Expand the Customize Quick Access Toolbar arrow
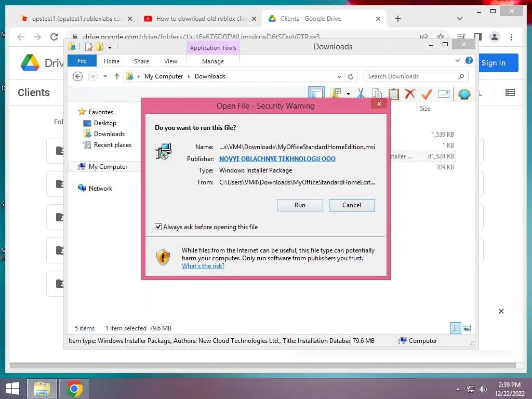The width and height of the screenshot is (532, 399). (x=110, y=47)
